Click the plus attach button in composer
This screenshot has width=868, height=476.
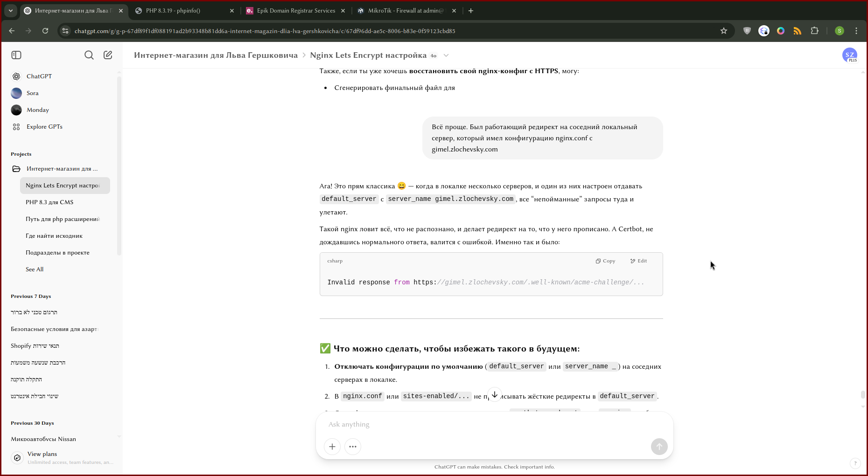coord(332,447)
